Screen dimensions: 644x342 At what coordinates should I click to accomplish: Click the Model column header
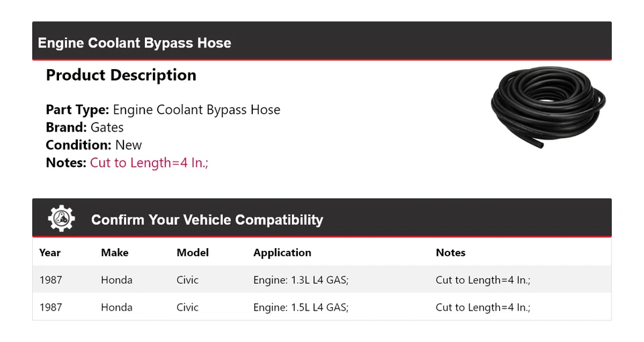pos(193,253)
